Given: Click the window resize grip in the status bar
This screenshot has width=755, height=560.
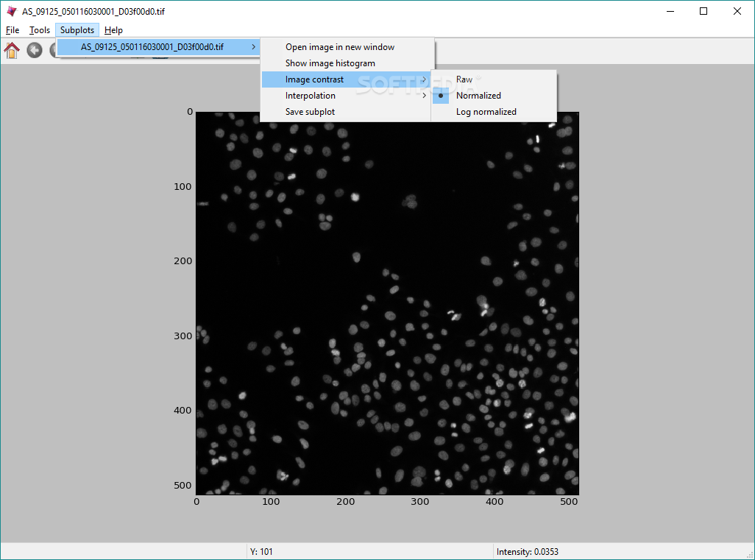Looking at the screenshot, I should point(749,555).
